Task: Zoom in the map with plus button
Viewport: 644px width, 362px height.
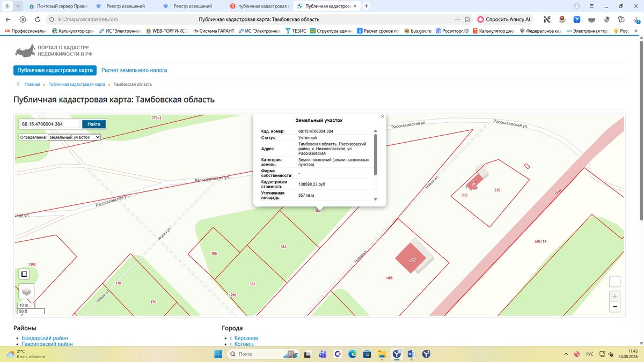Action: point(615,296)
